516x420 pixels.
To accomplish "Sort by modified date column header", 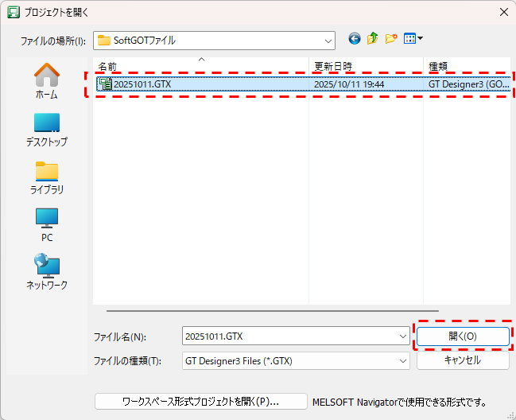I will pos(366,66).
